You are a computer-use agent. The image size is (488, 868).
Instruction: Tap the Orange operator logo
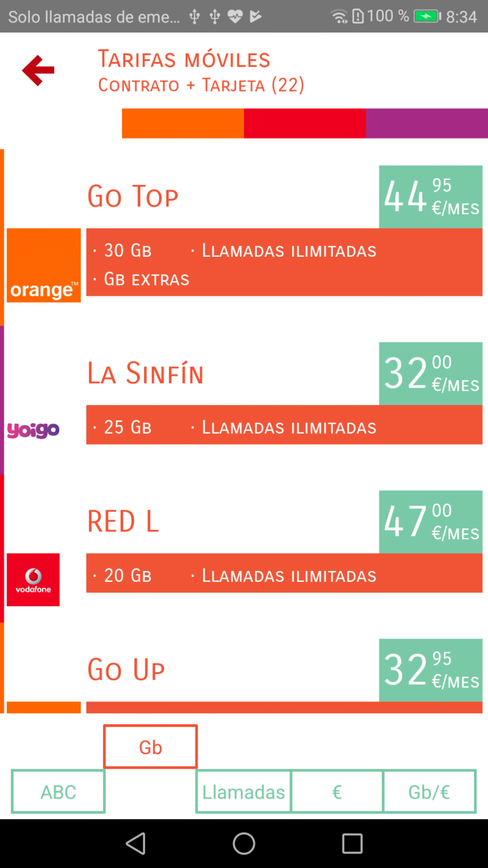[44, 265]
